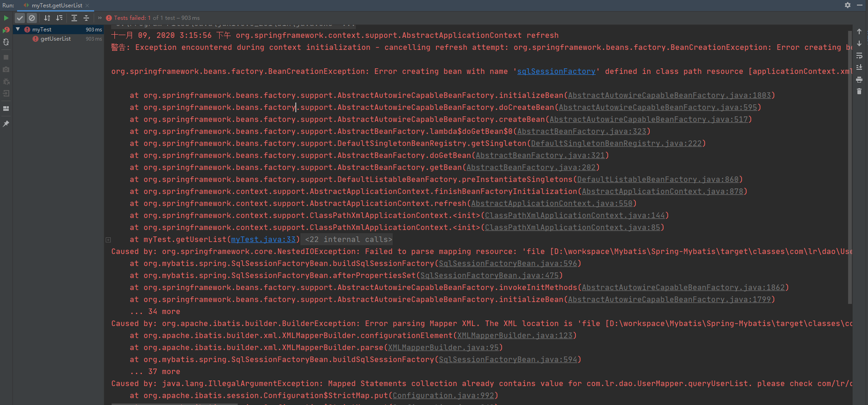Screen dimensions: 868x405
Task: Click the fold plus icon in gutter
Action: click(x=108, y=240)
